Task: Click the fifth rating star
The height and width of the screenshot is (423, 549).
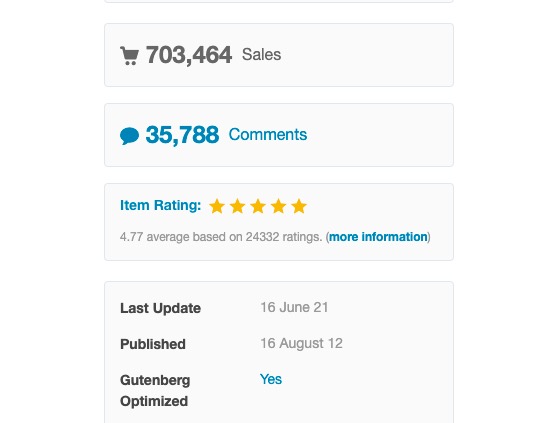Action: (299, 206)
